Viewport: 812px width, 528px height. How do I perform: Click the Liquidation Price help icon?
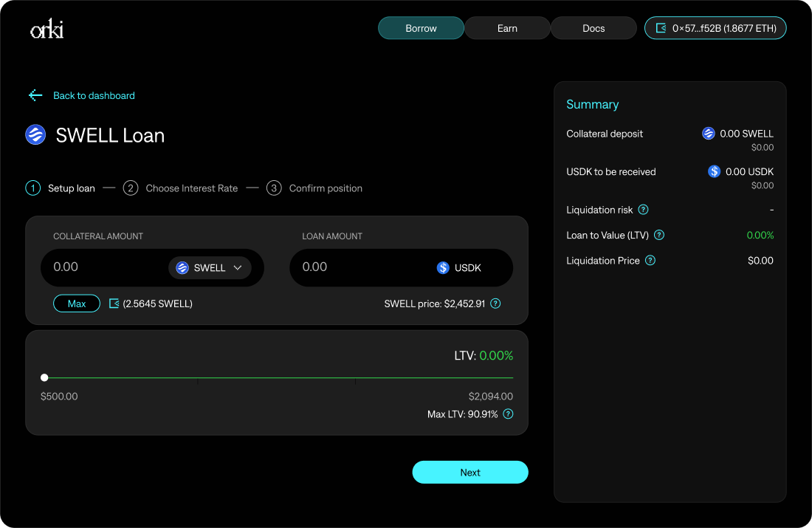(x=650, y=261)
